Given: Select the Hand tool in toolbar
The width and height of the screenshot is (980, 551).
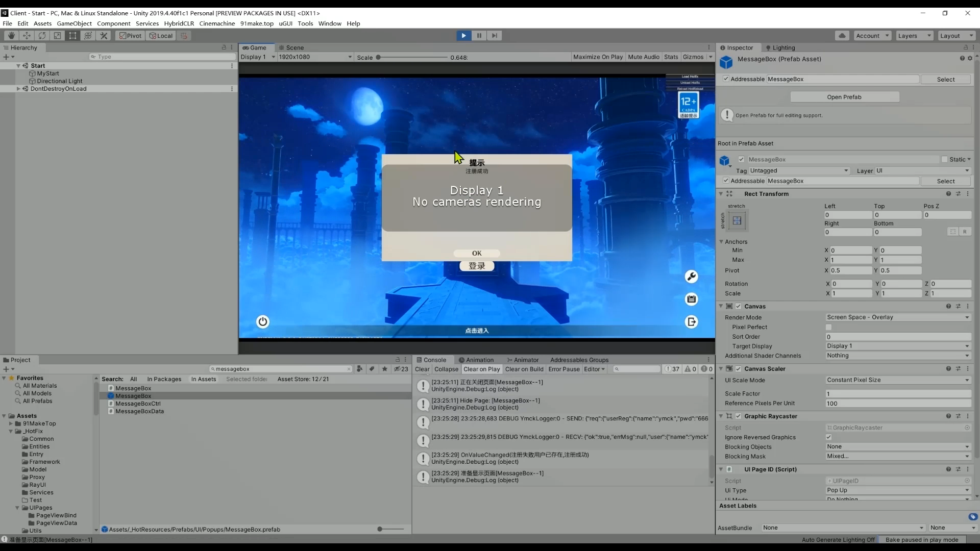Looking at the screenshot, I should click(x=11, y=36).
